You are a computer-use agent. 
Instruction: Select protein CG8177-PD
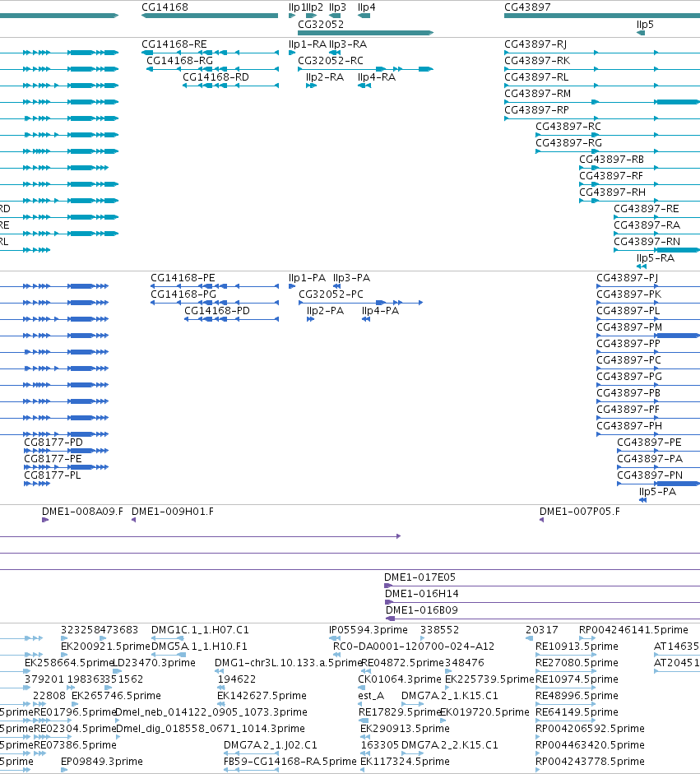click(53, 443)
